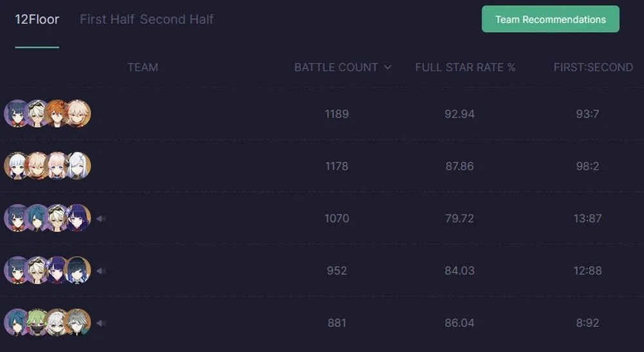The height and width of the screenshot is (352, 644).
Task: Click the first avatar in the top team
Action: [16, 114]
